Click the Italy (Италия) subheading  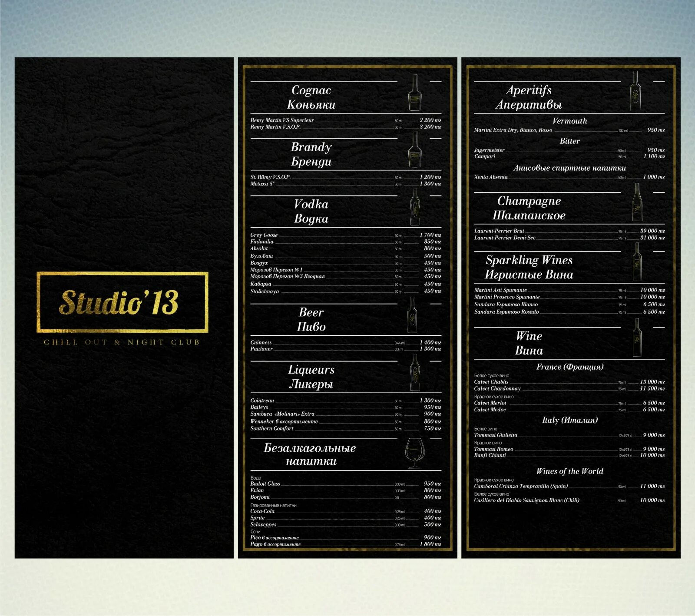point(570,420)
